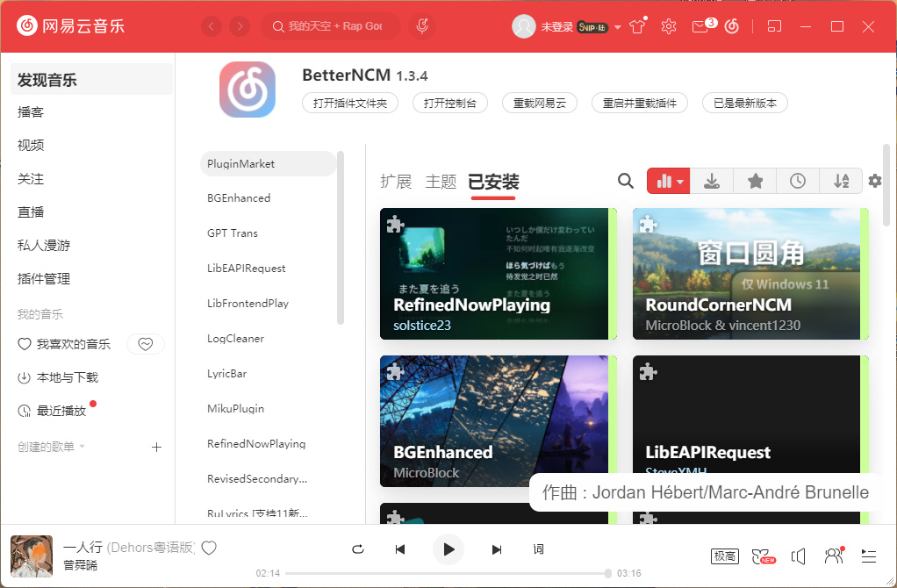Like the current song heart icon
Viewport: 897px width, 588px height.
[x=210, y=548]
